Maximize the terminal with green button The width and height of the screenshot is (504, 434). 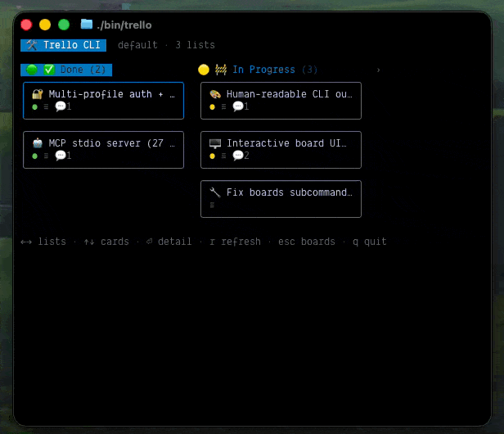(64, 25)
